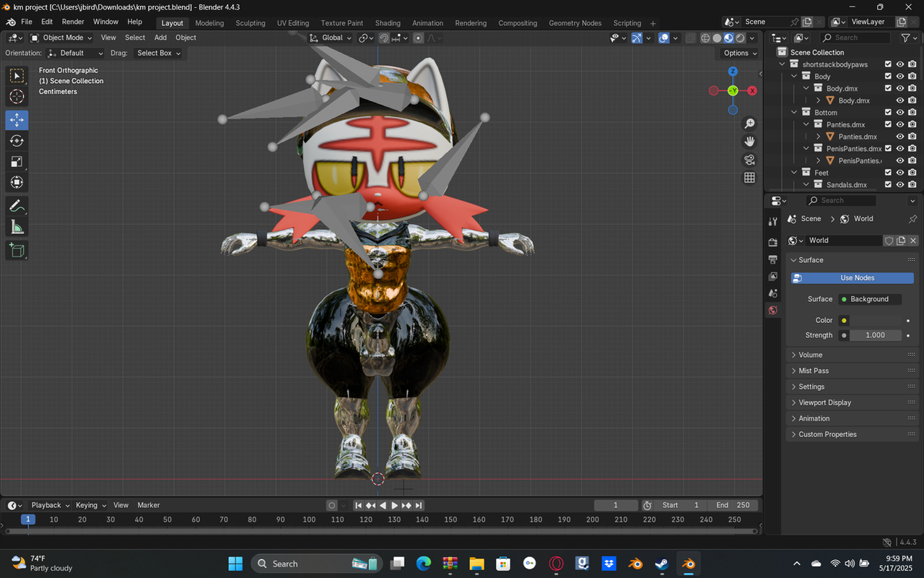
Task: Toggle show overlays button
Action: (664, 38)
